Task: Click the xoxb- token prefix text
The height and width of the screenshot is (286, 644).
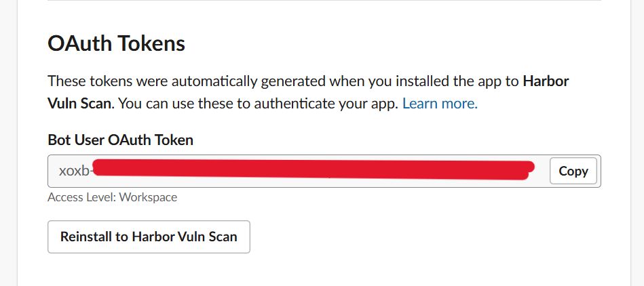Action: pyautogui.click(x=74, y=171)
